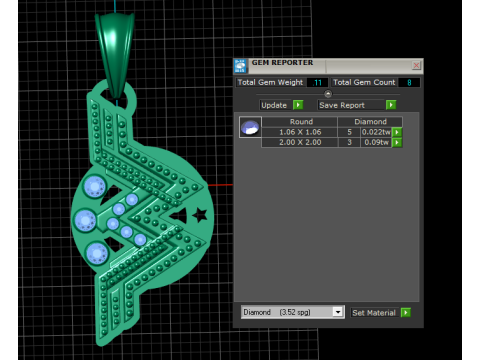The image size is (480, 360).
Task: Click the 0.09tw weight cell
Action: 376,143
